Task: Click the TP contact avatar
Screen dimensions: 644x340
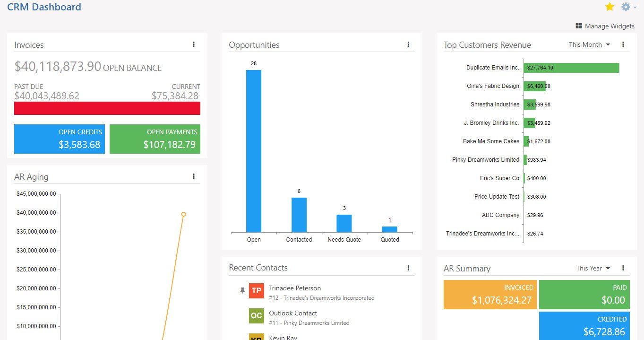Action: 257,290
